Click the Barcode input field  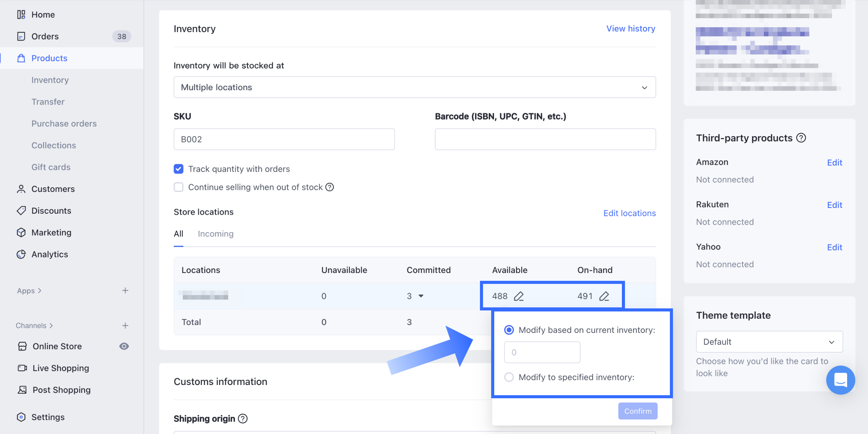[x=545, y=139]
